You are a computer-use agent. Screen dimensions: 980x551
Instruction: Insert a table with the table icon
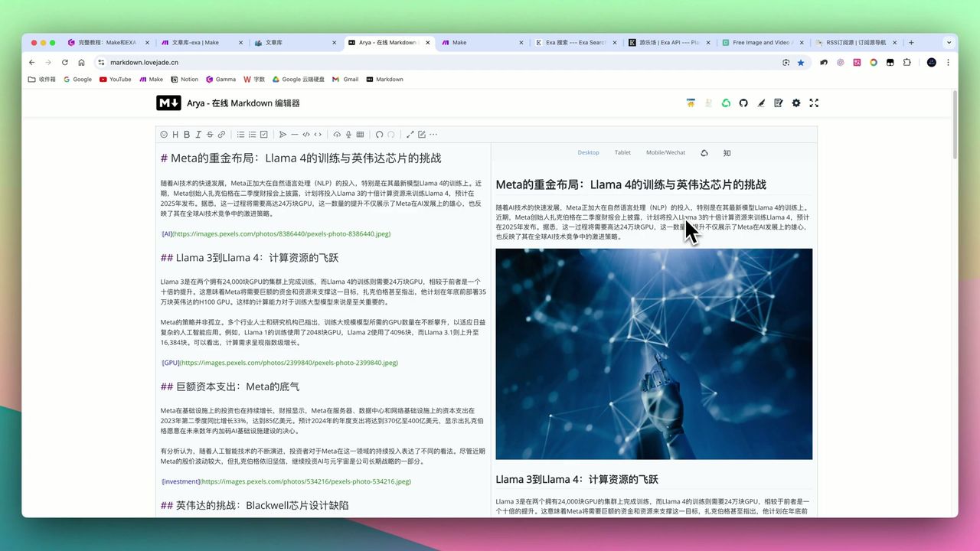[360, 135]
